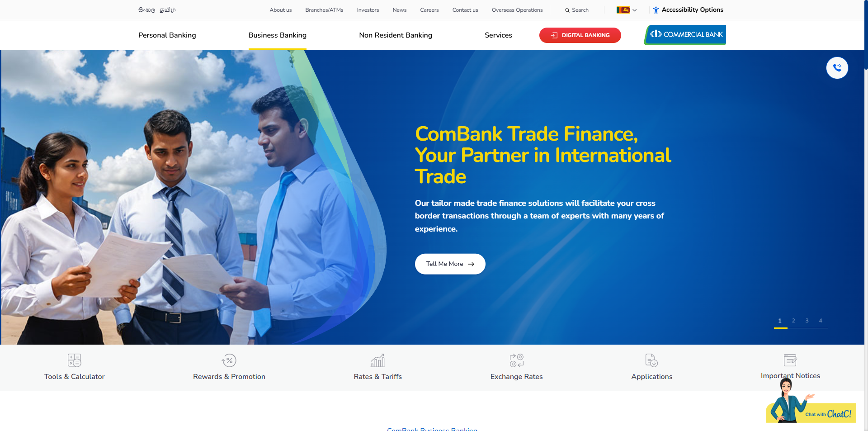The width and height of the screenshot is (868, 431).
Task: Open the Contact us link
Action: (465, 10)
